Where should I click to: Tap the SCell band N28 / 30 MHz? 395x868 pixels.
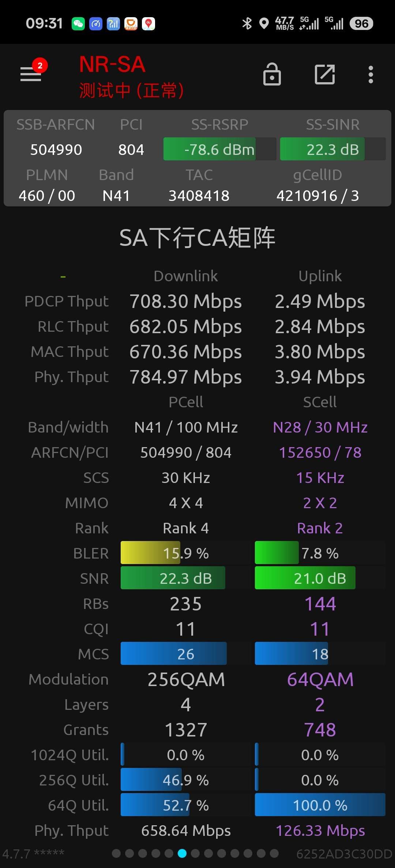(x=320, y=427)
